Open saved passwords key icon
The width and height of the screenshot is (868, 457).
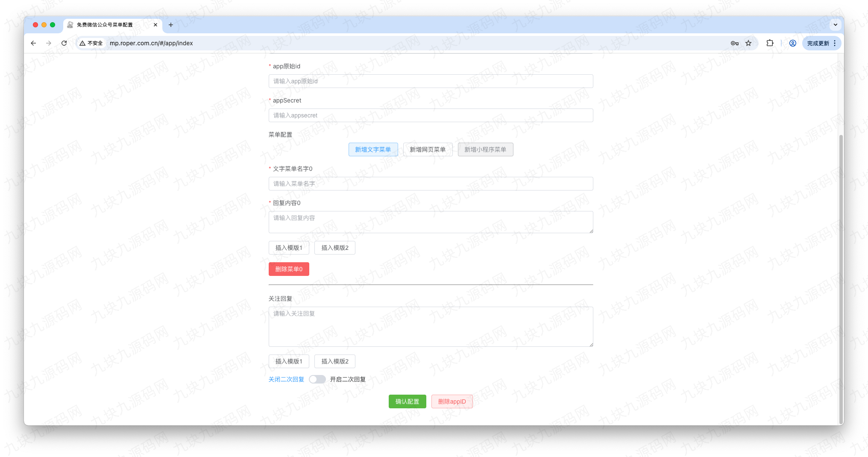735,43
